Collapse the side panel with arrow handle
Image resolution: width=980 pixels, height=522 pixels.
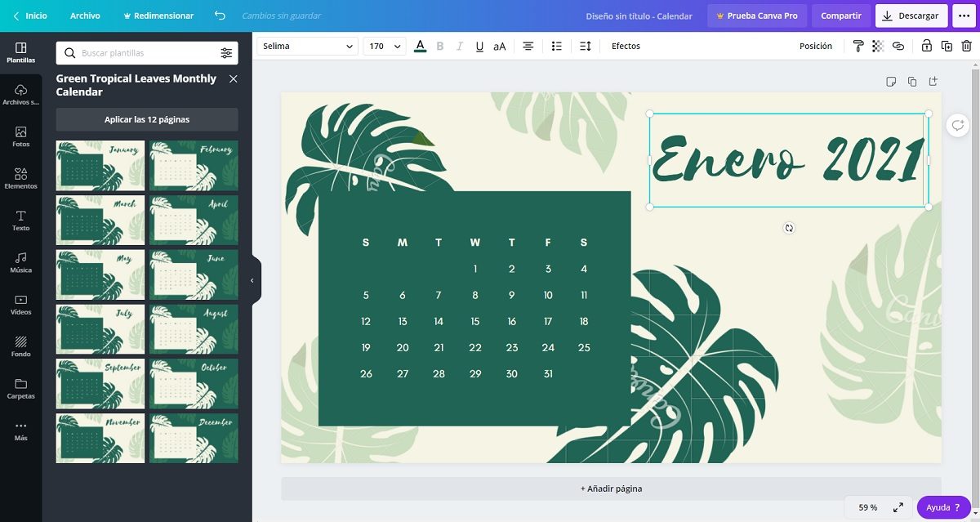coord(252,280)
